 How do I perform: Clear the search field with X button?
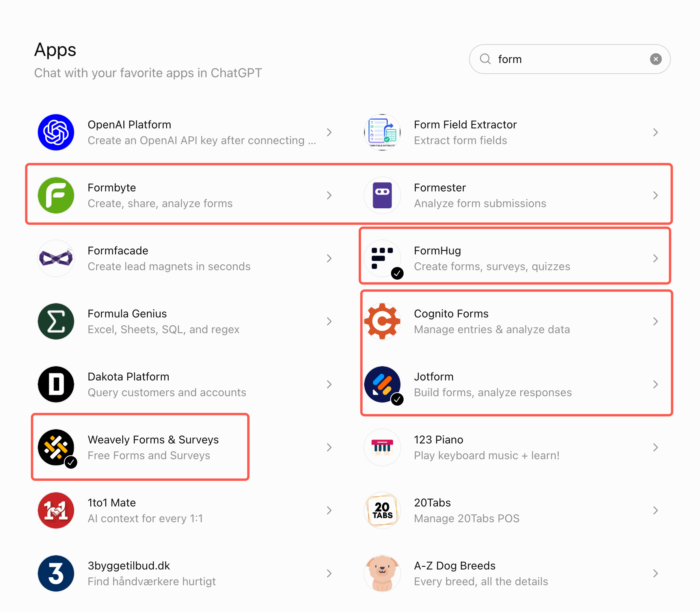tap(656, 59)
